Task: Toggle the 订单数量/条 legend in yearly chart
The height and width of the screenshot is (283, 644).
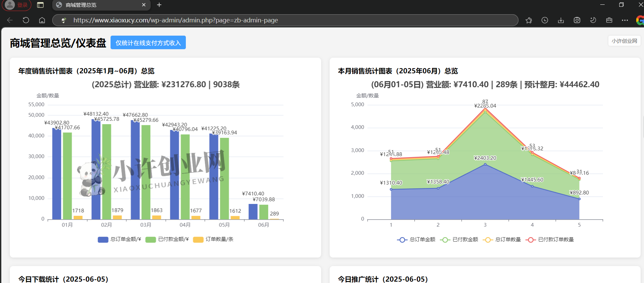Action: coord(213,239)
